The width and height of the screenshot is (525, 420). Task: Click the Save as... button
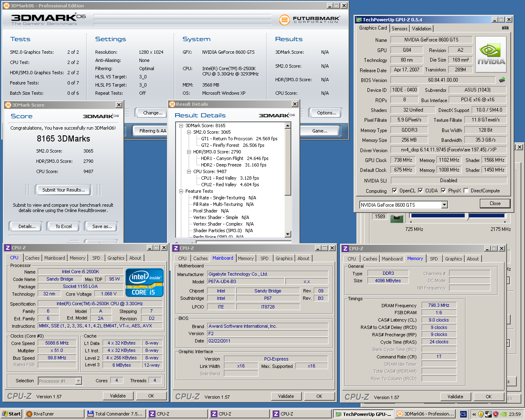(x=102, y=226)
